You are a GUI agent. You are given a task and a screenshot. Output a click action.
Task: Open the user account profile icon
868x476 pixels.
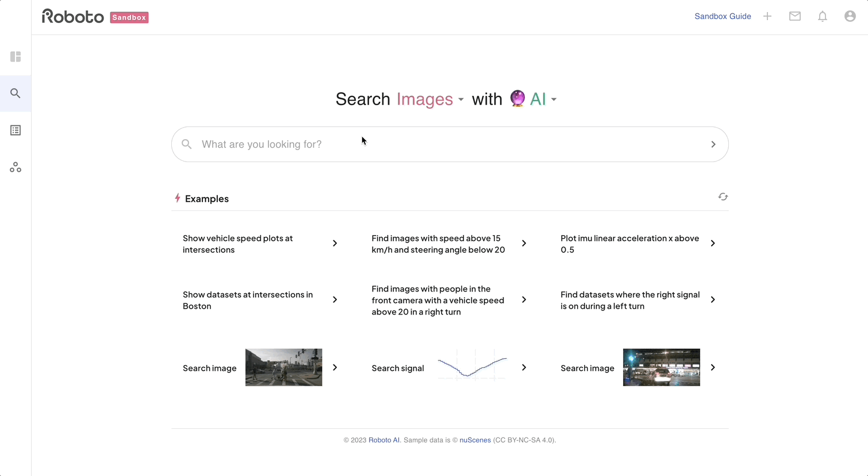[850, 17]
